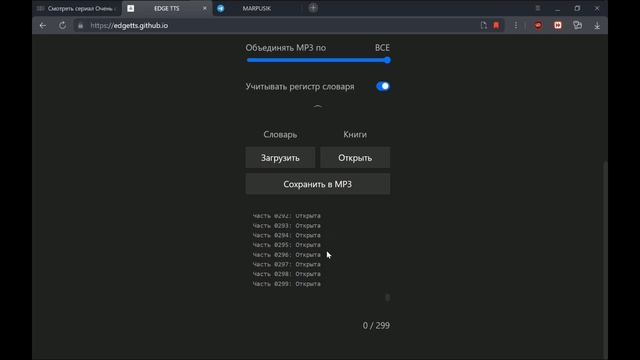The image size is (640, 360).
Task: Click the red square extension icon
Action: (x=558, y=25)
